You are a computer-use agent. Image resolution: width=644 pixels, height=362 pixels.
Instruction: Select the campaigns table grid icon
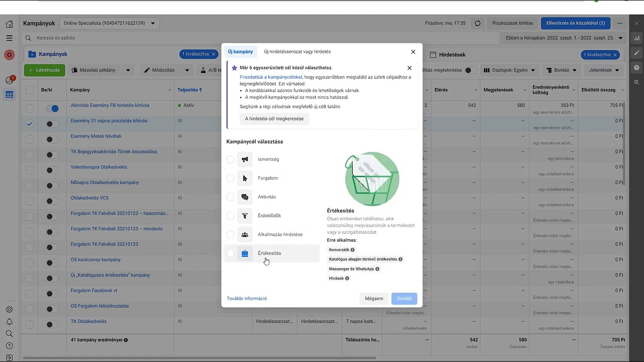pos(9,95)
